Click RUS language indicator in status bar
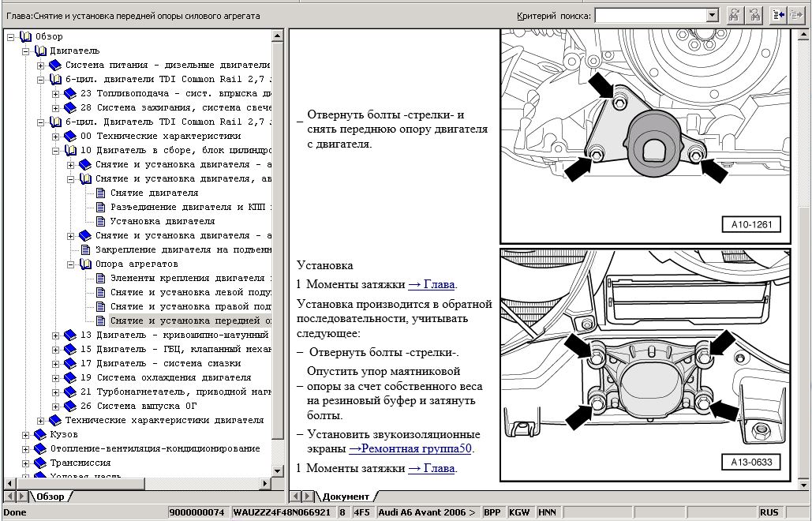This screenshot has width=812, height=521. click(769, 512)
